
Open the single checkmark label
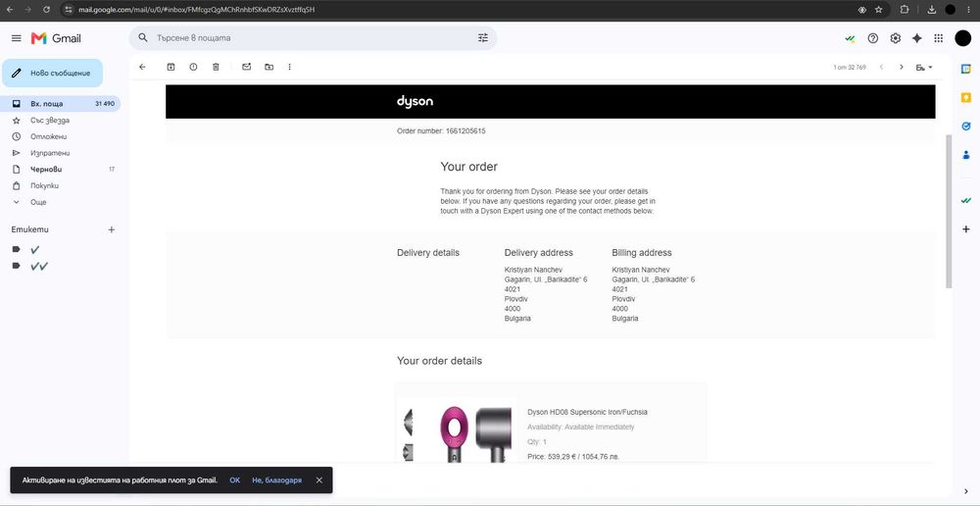35,249
